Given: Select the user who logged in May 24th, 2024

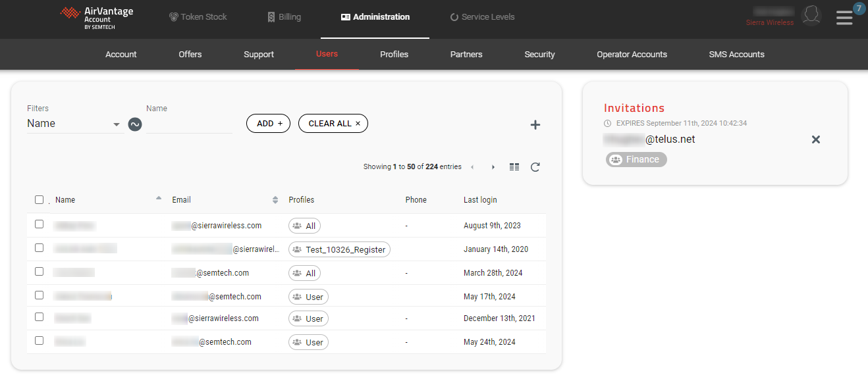Looking at the screenshot, I should coord(40,341).
